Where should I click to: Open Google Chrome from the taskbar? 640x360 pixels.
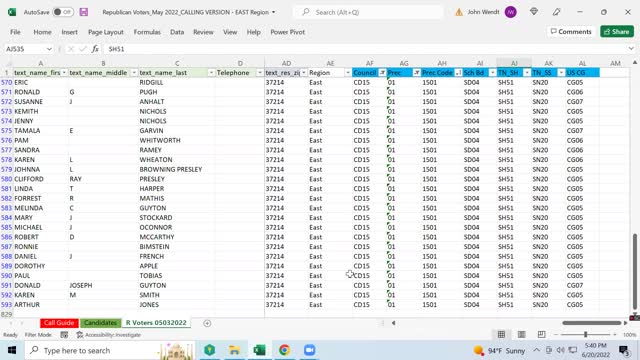tap(284, 350)
